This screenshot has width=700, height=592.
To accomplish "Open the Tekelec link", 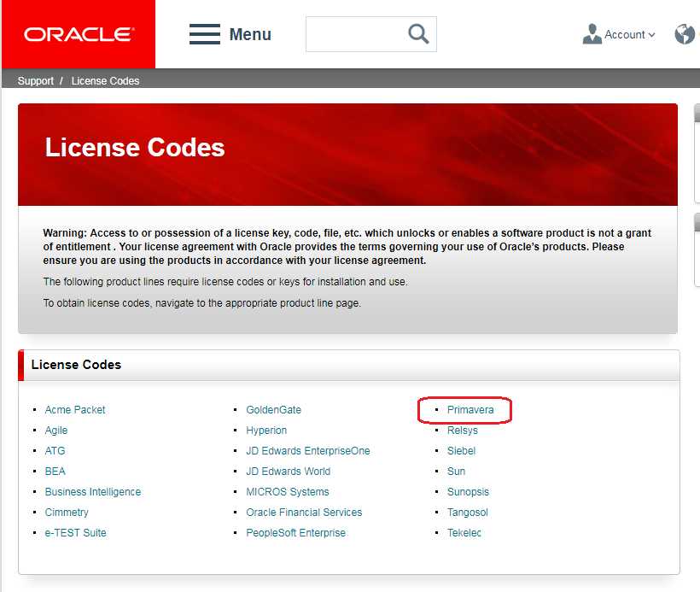I will pos(464,533).
